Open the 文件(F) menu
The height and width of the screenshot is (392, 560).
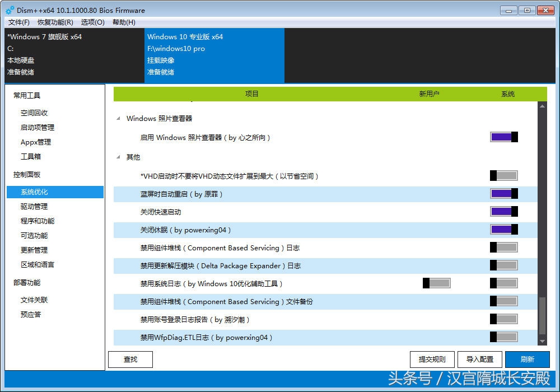(19, 22)
